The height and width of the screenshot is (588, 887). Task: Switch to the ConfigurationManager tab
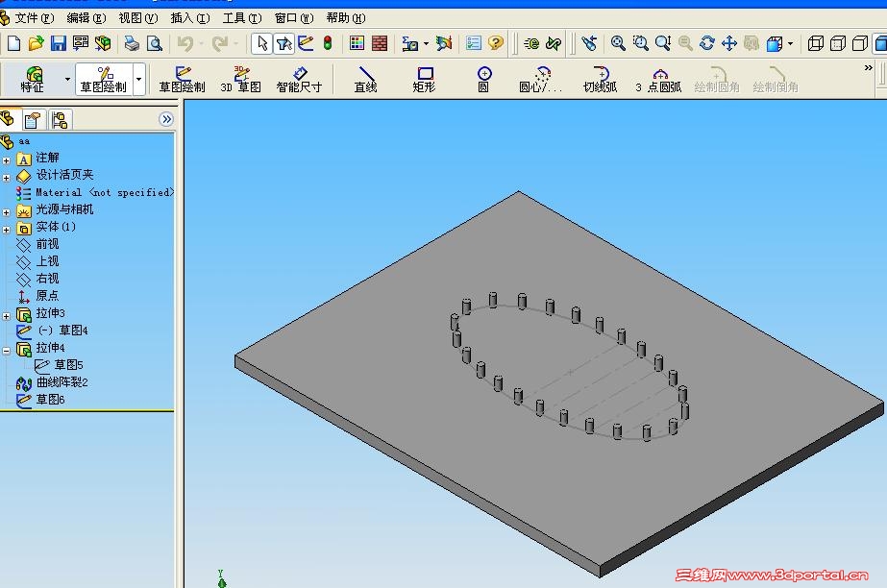[x=59, y=119]
